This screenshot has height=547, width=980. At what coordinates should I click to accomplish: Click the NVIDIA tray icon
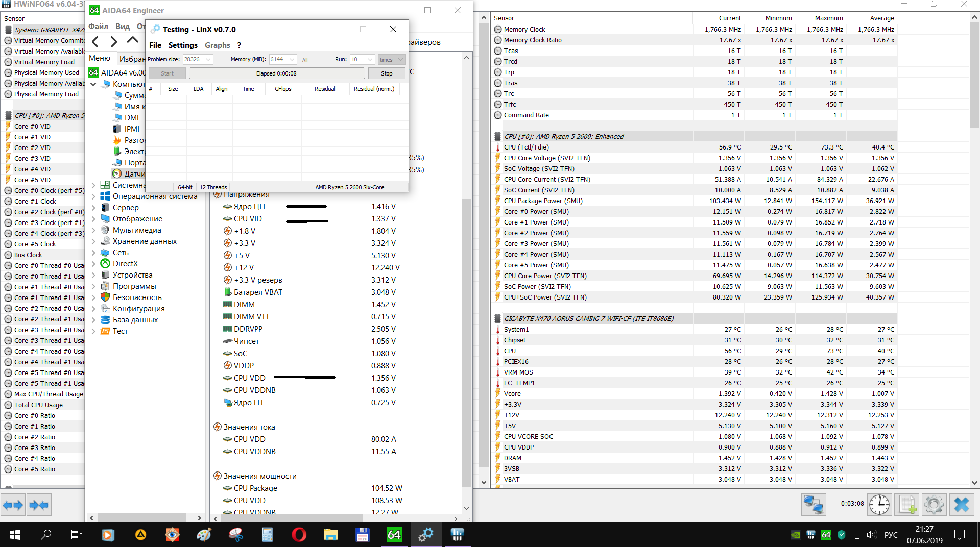click(x=796, y=535)
